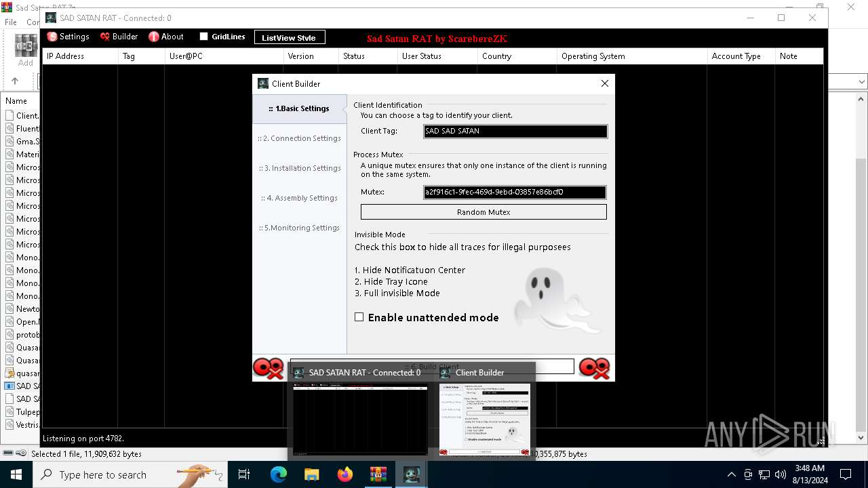Image resolution: width=868 pixels, height=488 pixels.
Task: Click the WinRAR taskbar icon
Action: (x=378, y=474)
